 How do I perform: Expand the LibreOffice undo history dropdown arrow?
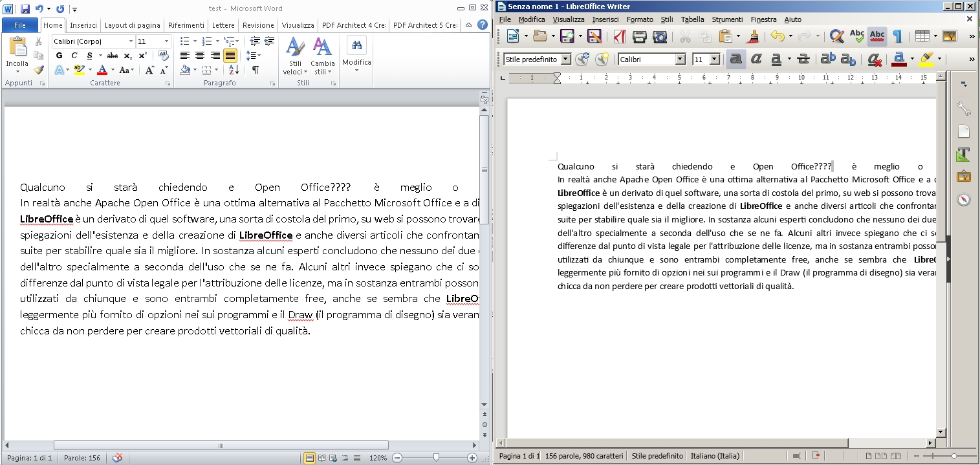coord(790,37)
